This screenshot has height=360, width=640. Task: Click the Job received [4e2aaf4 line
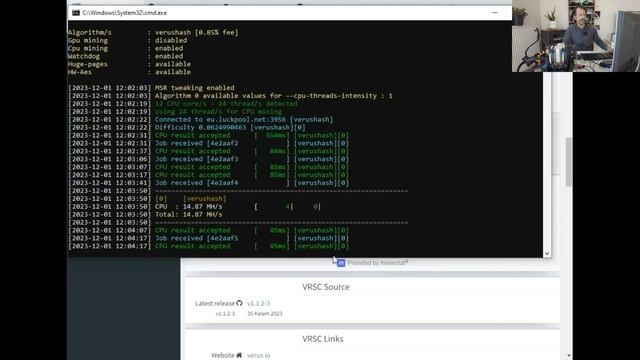tap(208, 183)
